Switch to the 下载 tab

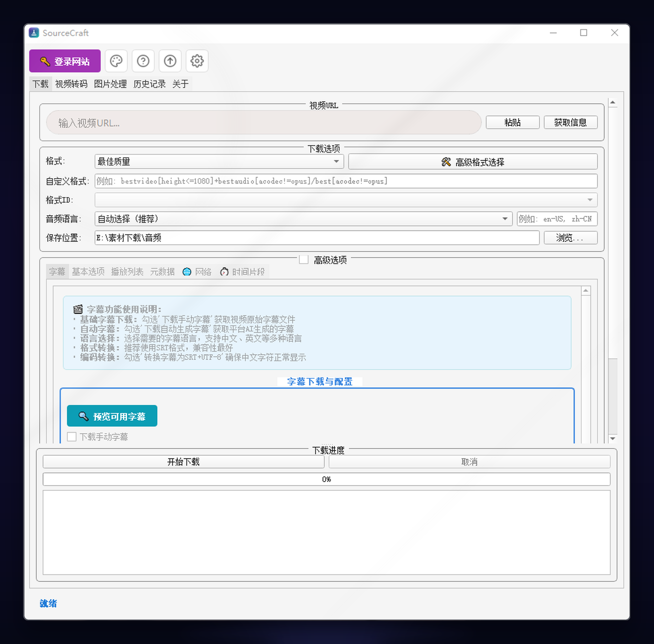click(x=41, y=84)
